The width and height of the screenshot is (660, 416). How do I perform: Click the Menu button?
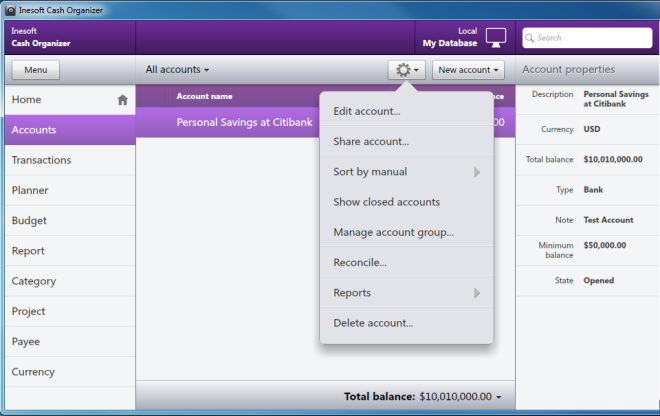tap(36, 70)
